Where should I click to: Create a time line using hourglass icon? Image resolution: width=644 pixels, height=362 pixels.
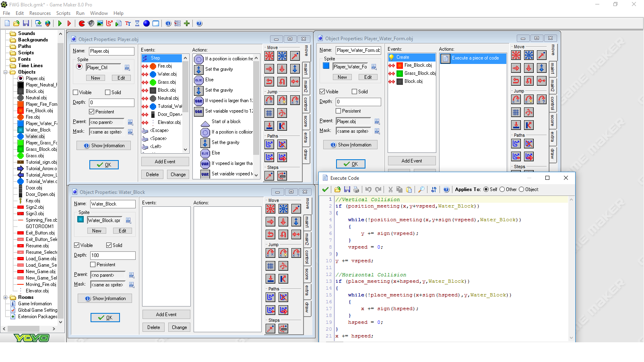pyautogui.click(x=137, y=23)
